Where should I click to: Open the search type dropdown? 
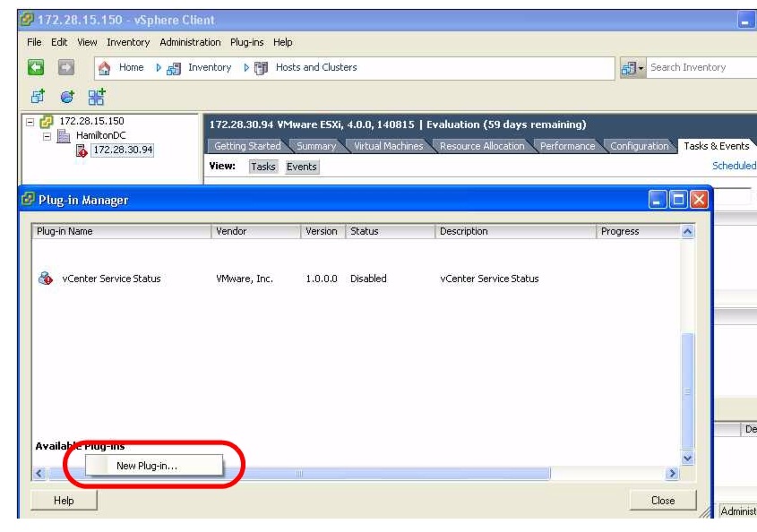pos(632,68)
